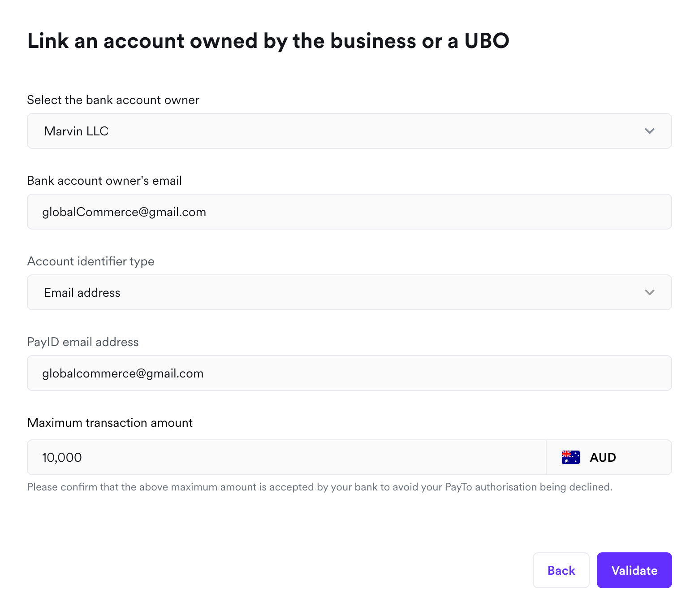Click the page heading about linking an account
The image size is (699, 616).
[x=268, y=41]
